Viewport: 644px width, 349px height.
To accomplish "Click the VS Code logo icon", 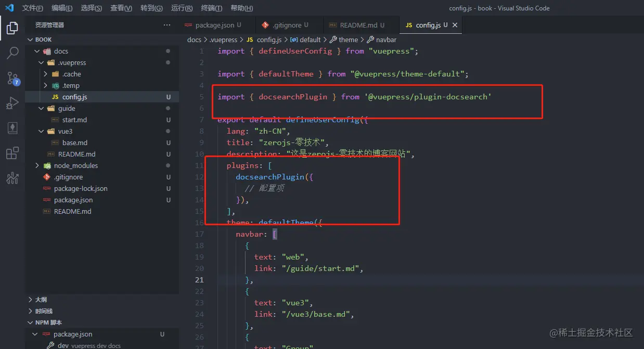I will (x=9, y=8).
